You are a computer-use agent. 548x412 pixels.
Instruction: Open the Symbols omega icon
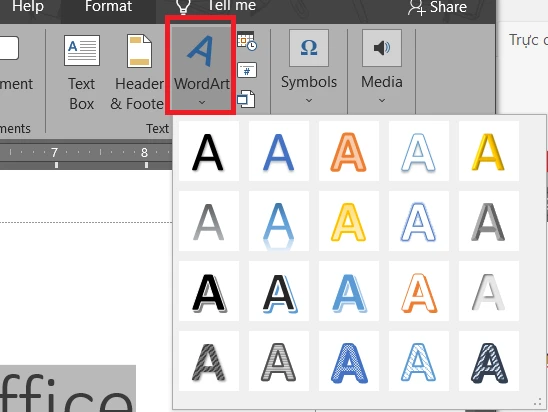coord(309,48)
